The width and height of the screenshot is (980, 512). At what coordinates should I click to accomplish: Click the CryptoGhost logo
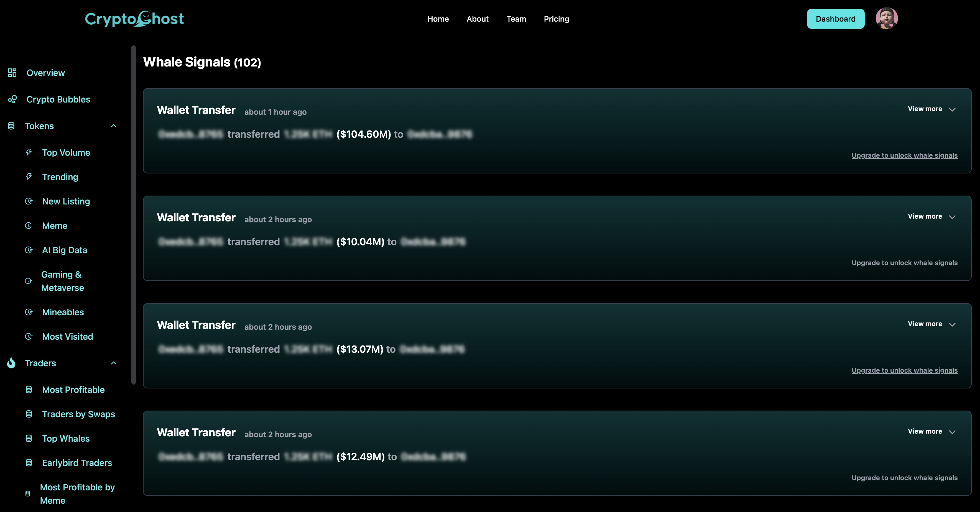134,19
